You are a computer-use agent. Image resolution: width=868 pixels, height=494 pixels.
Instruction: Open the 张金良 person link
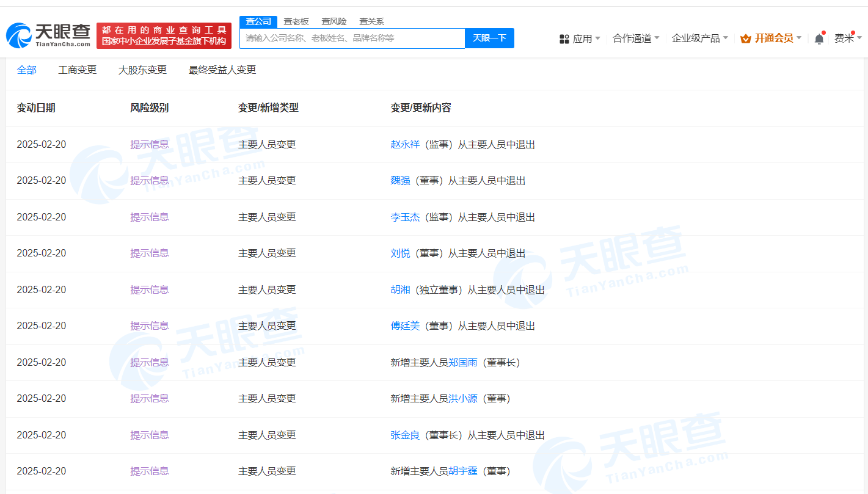pyautogui.click(x=405, y=435)
